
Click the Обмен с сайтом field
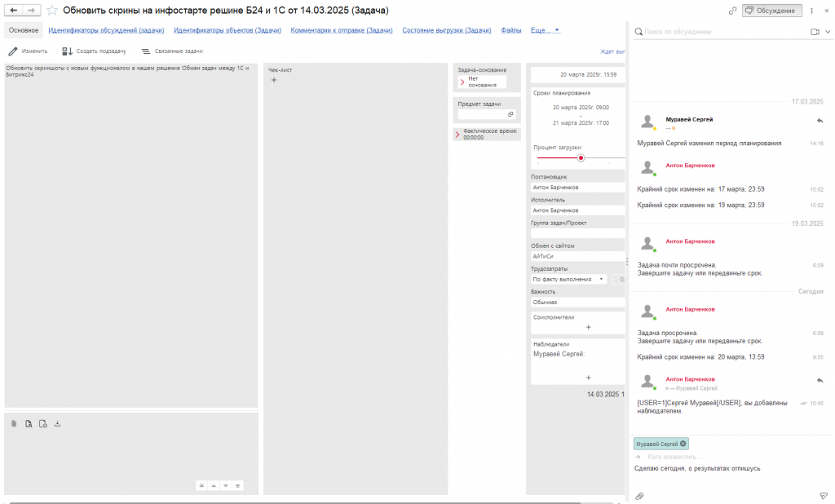(x=577, y=256)
